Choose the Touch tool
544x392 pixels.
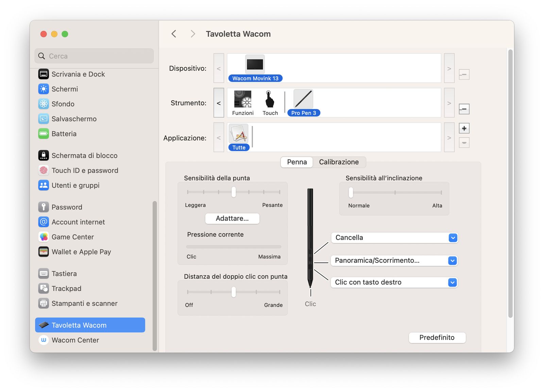pos(270,103)
